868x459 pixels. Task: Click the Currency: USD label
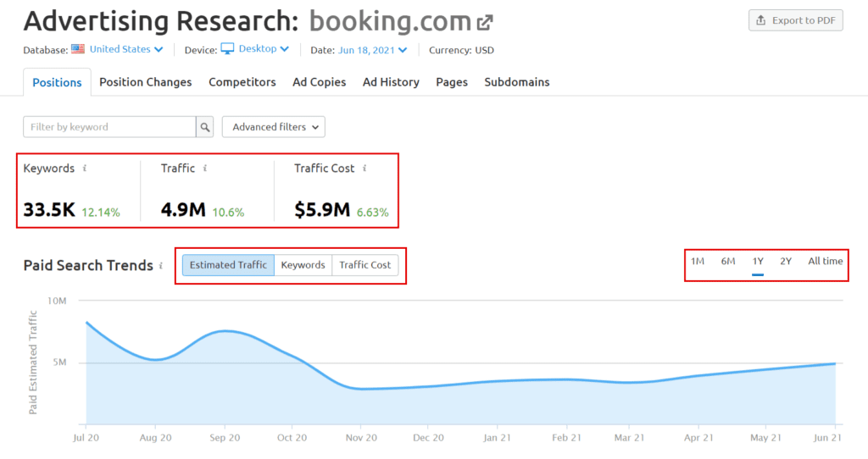461,50
